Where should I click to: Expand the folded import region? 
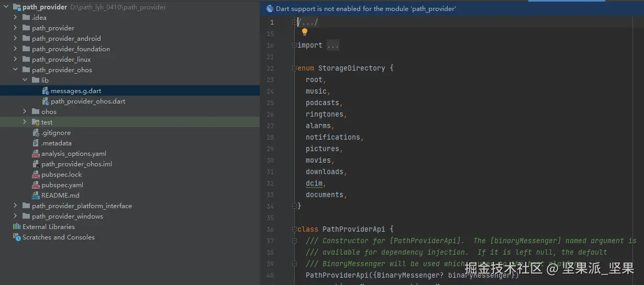tap(333, 45)
